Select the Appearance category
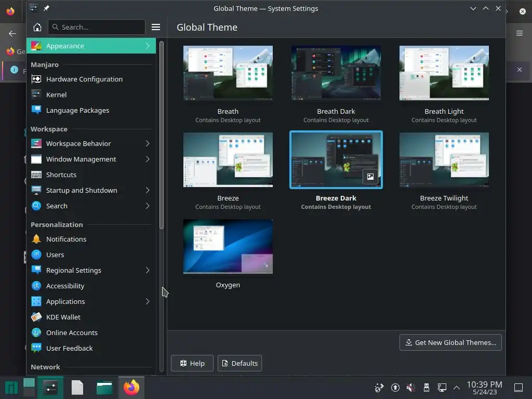Screen dimensions: 532x399 tap(91, 46)
